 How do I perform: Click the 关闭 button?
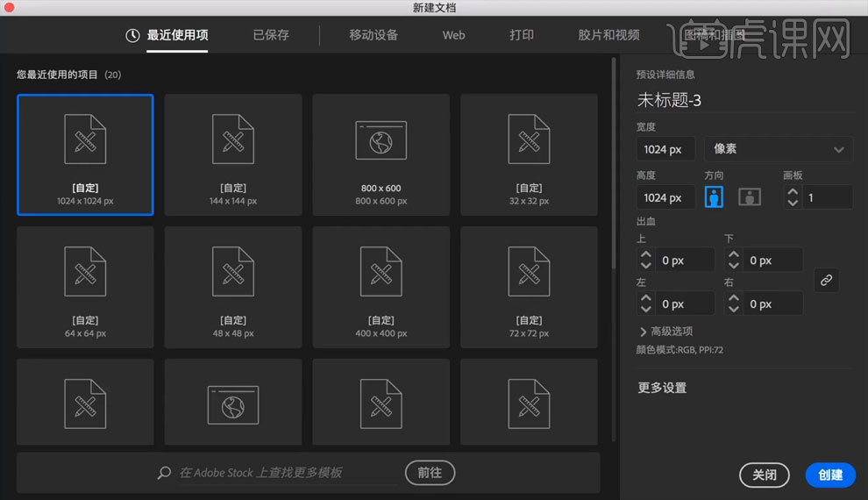764,475
